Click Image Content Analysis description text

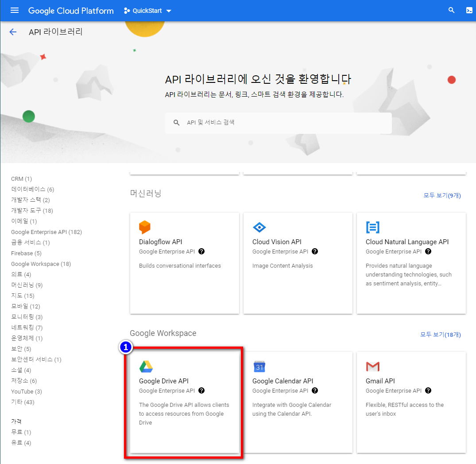tap(283, 265)
